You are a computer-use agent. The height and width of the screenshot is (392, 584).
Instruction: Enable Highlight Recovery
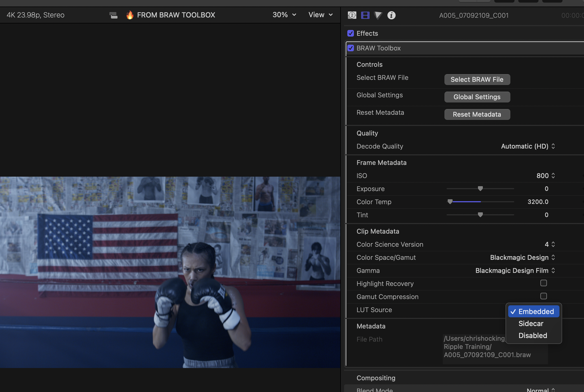pos(543,283)
